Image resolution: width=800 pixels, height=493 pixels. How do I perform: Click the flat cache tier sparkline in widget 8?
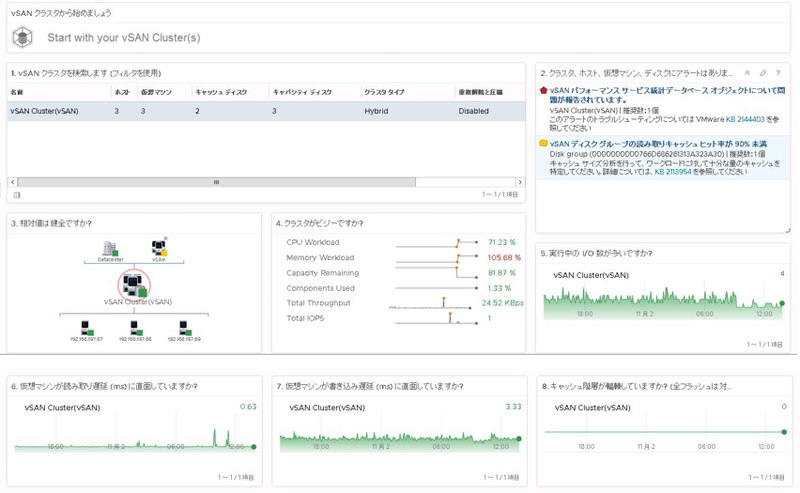(665, 432)
